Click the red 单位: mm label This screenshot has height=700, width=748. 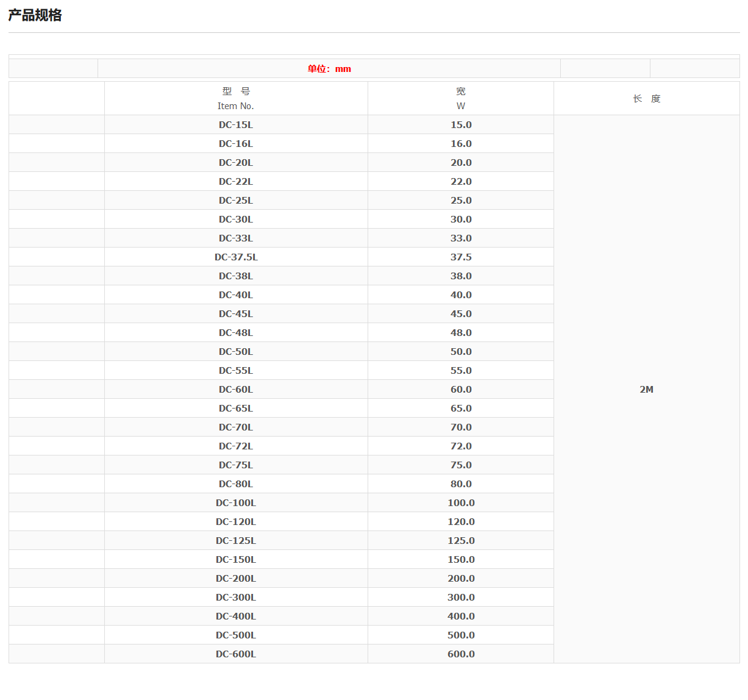[329, 69]
